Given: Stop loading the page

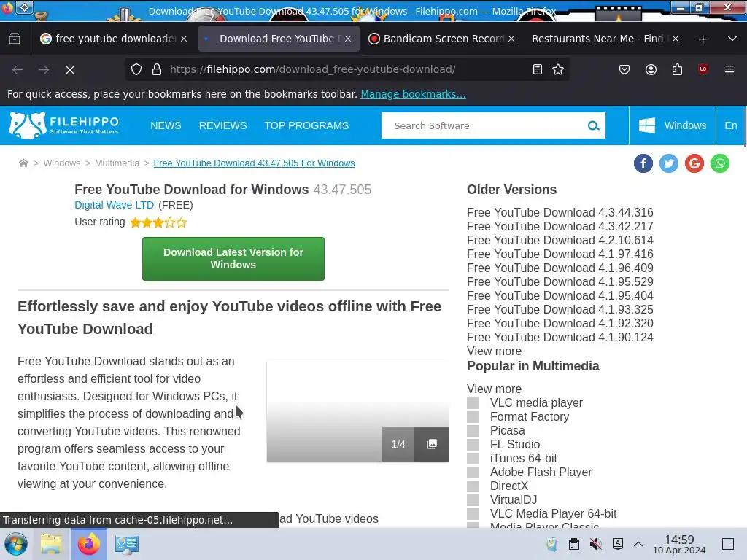Looking at the screenshot, I should click(x=70, y=70).
